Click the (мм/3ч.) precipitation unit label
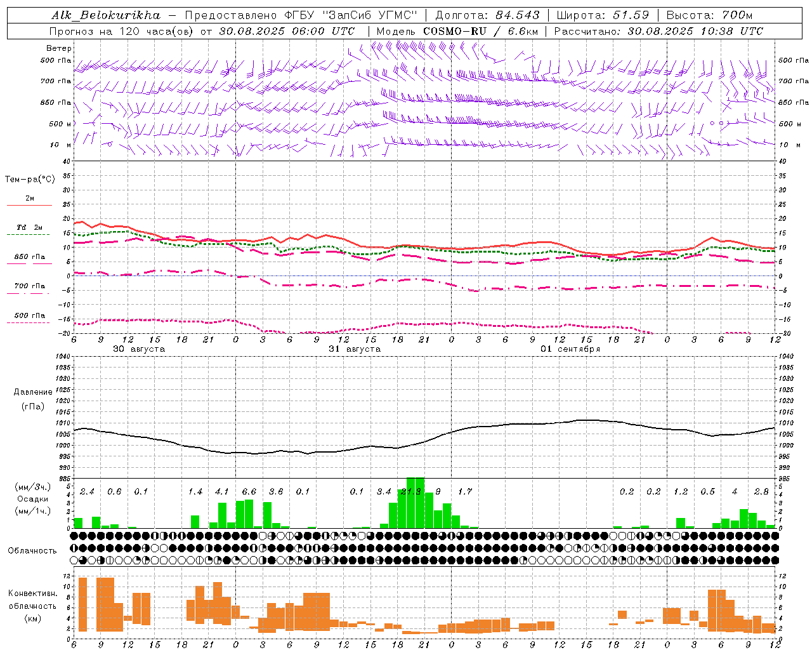 [x=32, y=487]
